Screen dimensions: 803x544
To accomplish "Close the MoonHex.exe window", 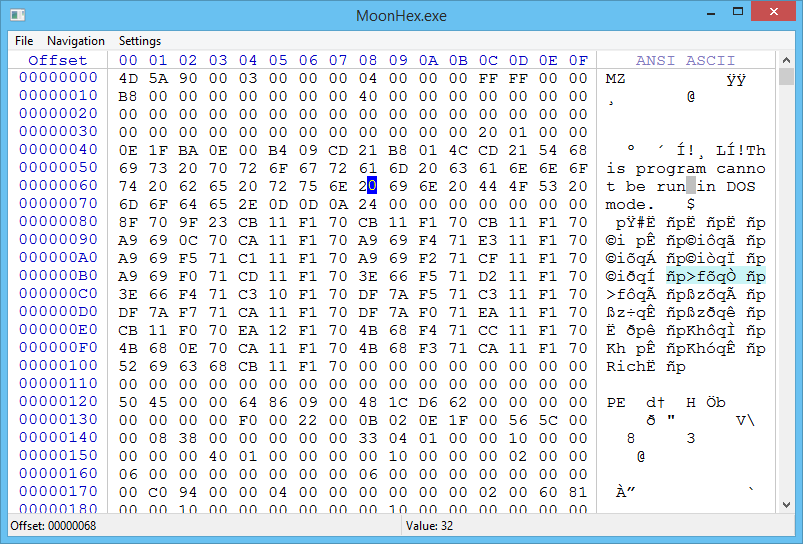I will (x=774, y=11).
